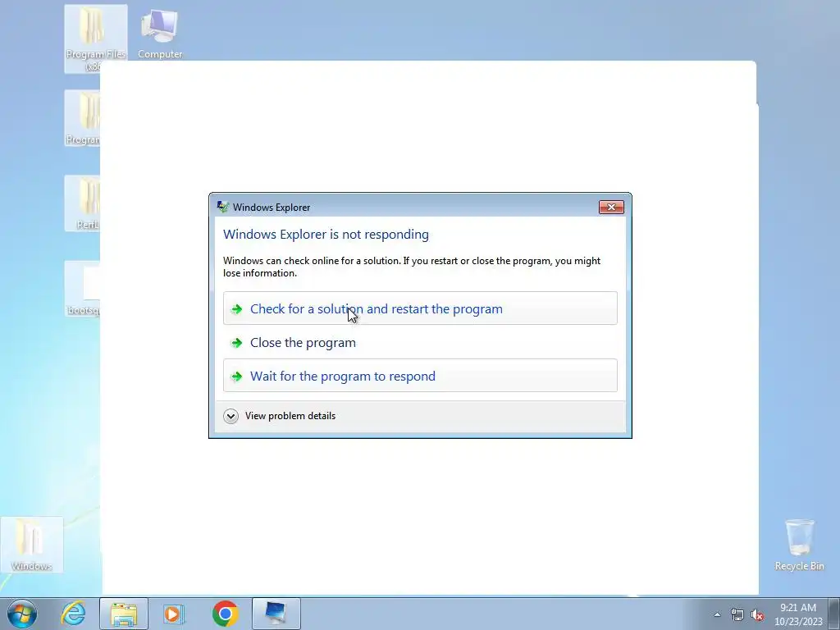840x630 pixels.
Task: Select the Computer desktop icon
Action: click(x=160, y=33)
